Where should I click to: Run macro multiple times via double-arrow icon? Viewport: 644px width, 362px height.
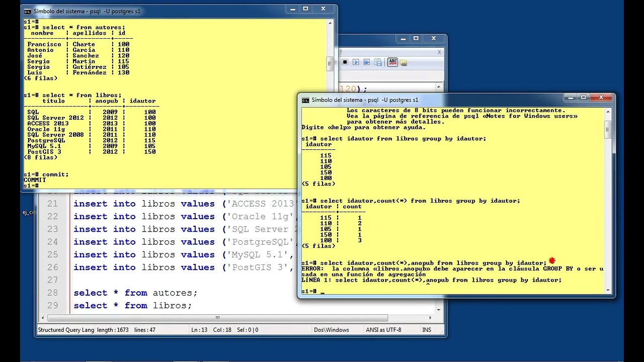pyautogui.click(x=366, y=62)
